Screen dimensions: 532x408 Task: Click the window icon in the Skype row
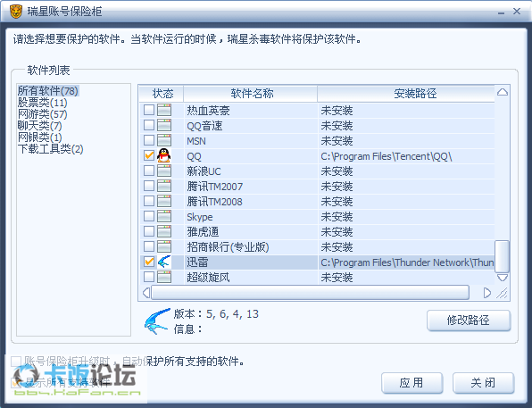(x=164, y=216)
